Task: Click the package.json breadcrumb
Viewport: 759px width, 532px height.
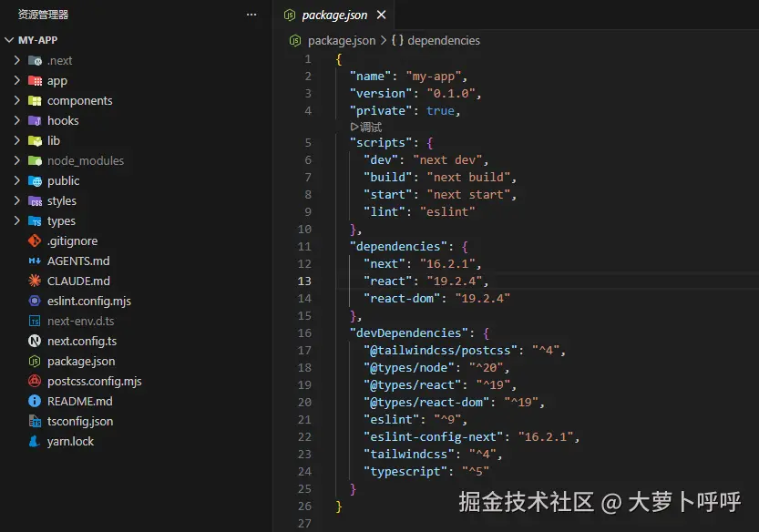Action: (342, 41)
